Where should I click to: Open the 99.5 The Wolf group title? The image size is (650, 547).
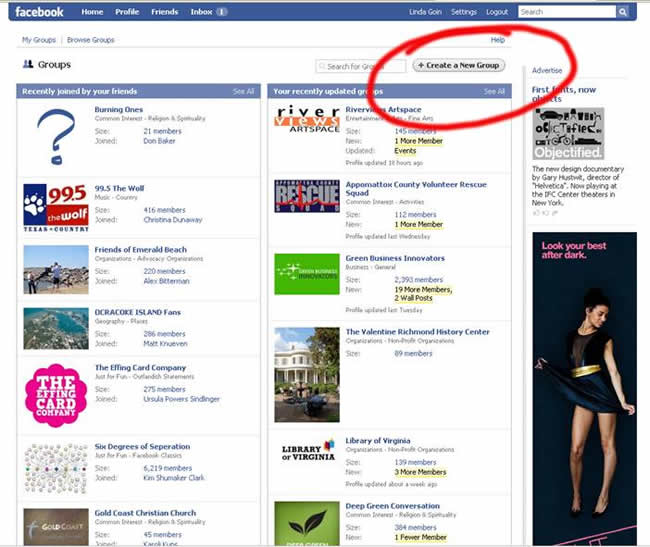[x=119, y=188]
